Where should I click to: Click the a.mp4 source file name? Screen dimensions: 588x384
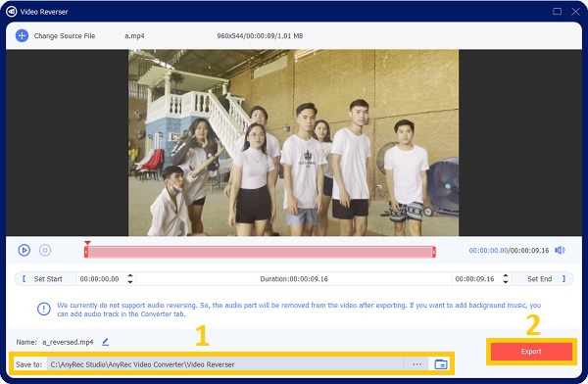click(134, 36)
